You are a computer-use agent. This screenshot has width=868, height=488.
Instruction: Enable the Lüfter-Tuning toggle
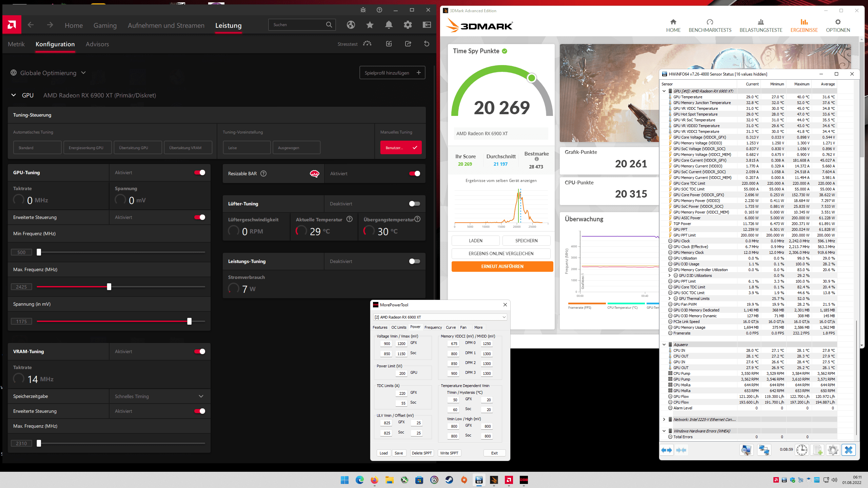pyautogui.click(x=414, y=204)
